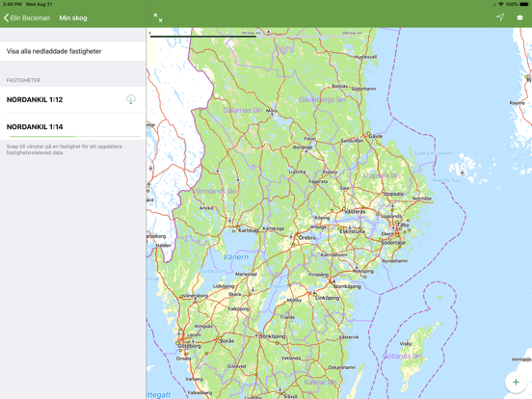Open the map layers icon
Viewport: 532px width, 399px height.
[519, 17]
